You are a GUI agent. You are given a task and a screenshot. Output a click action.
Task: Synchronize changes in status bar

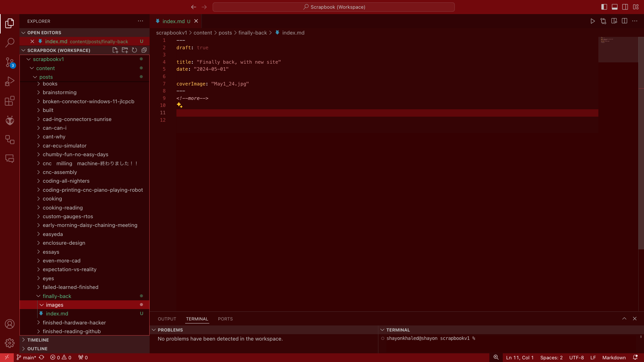[x=42, y=358]
